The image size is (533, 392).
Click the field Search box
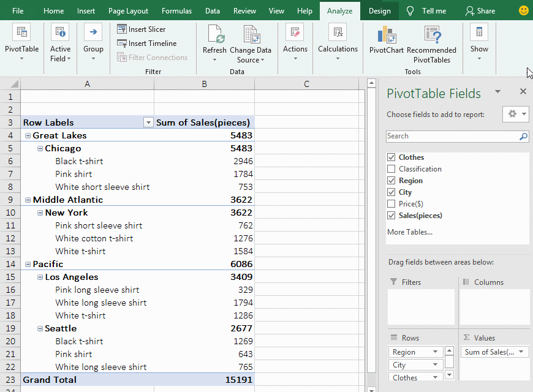[x=453, y=136]
